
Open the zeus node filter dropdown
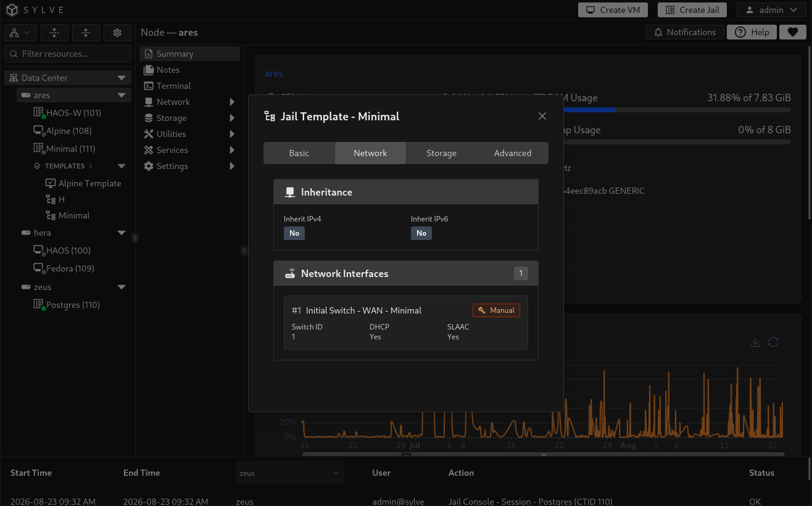tap(290, 473)
